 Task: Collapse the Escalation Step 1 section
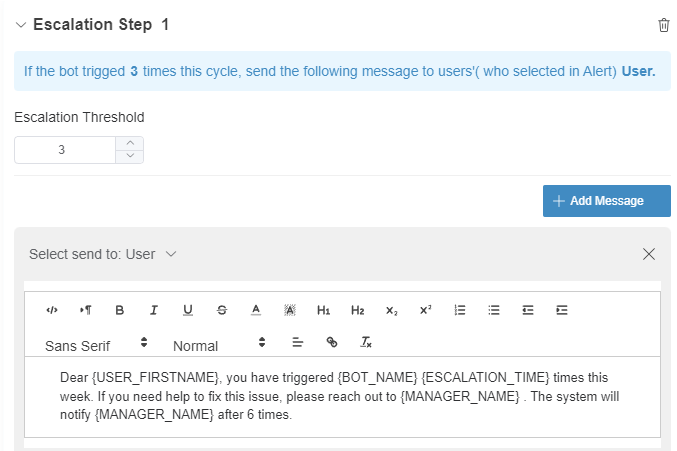[21, 25]
